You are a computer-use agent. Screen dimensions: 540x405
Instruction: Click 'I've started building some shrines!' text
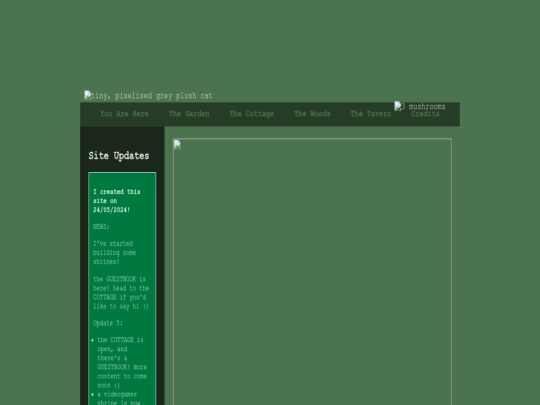point(114,253)
